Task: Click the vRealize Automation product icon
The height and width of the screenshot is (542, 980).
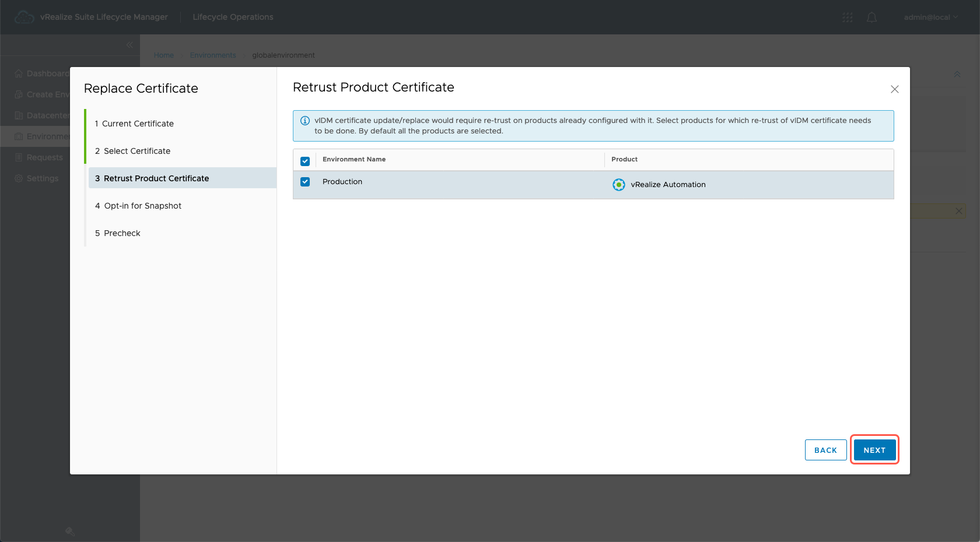Action: (618, 185)
